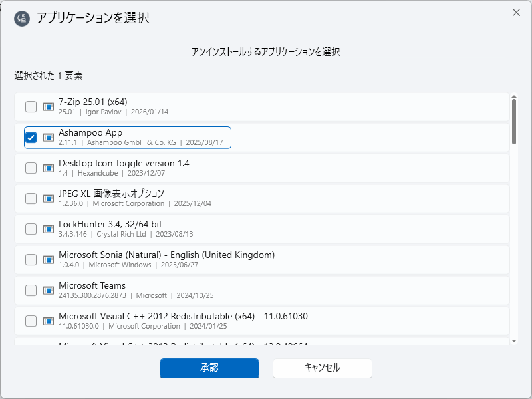Click the dialog's title bar app icon
This screenshot has height=399, width=532.
click(x=22, y=18)
